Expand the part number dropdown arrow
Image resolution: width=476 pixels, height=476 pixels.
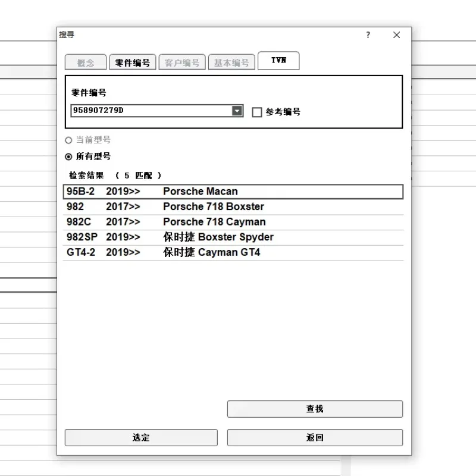(x=237, y=111)
